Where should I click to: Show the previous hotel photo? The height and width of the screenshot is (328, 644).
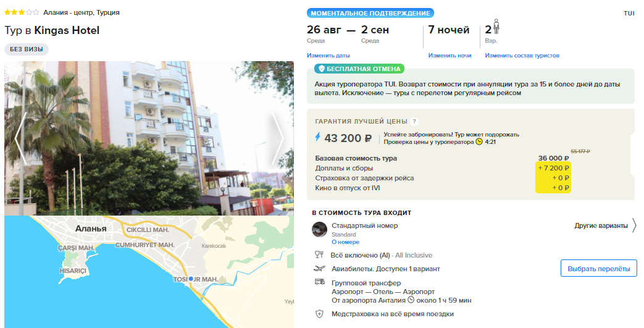20,138
